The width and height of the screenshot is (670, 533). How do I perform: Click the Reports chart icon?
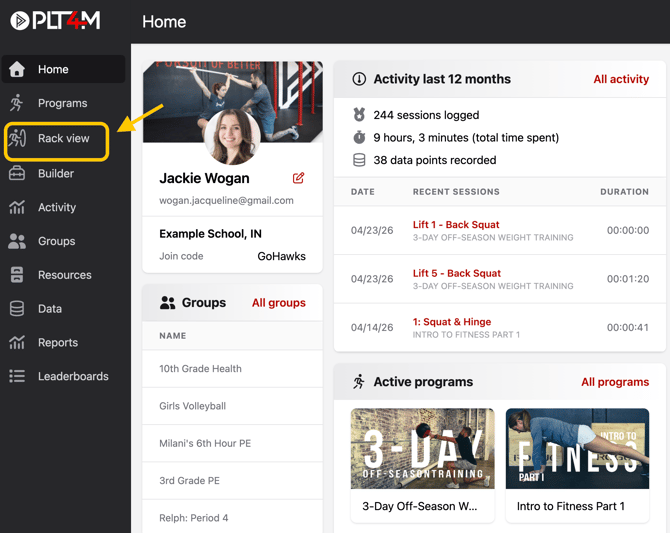pyautogui.click(x=17, y=342)
